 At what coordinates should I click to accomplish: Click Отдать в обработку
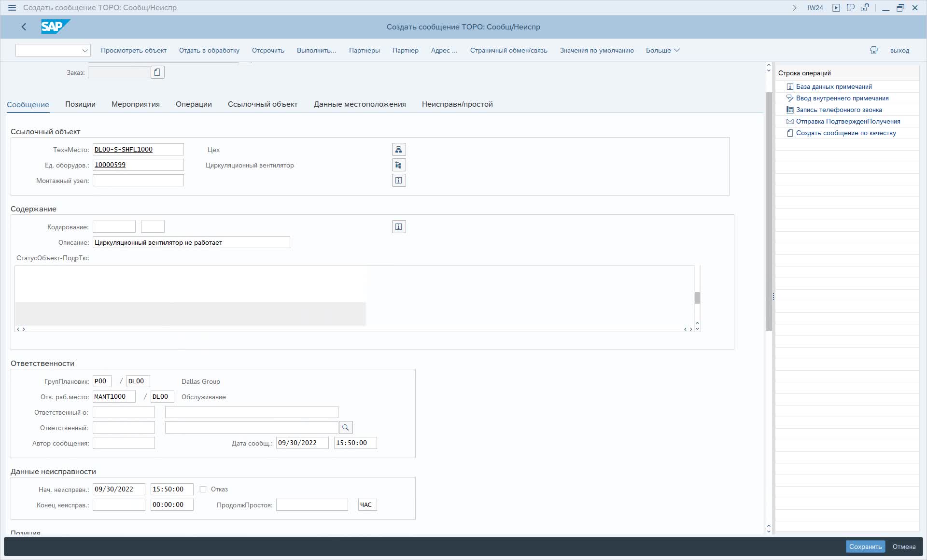tap(209, 50)
